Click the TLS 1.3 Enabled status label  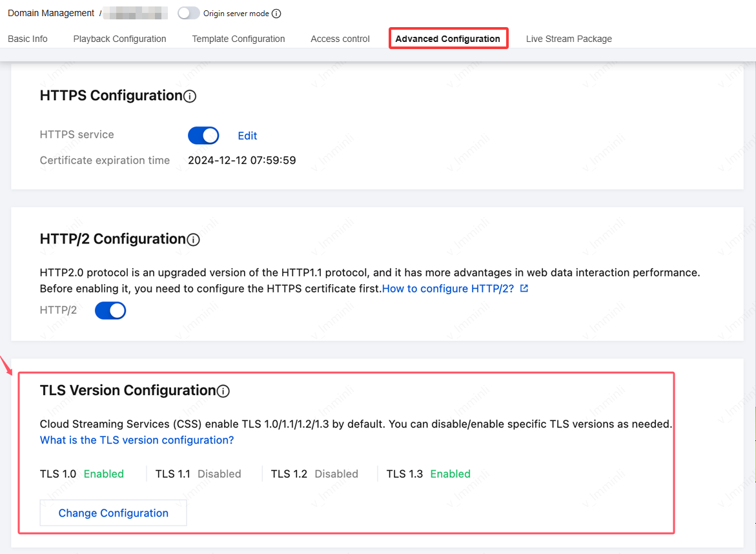[450, 474]
